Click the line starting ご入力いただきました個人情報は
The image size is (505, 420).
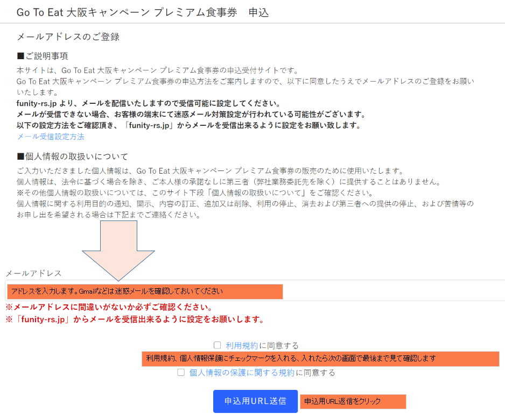(210, 171)
